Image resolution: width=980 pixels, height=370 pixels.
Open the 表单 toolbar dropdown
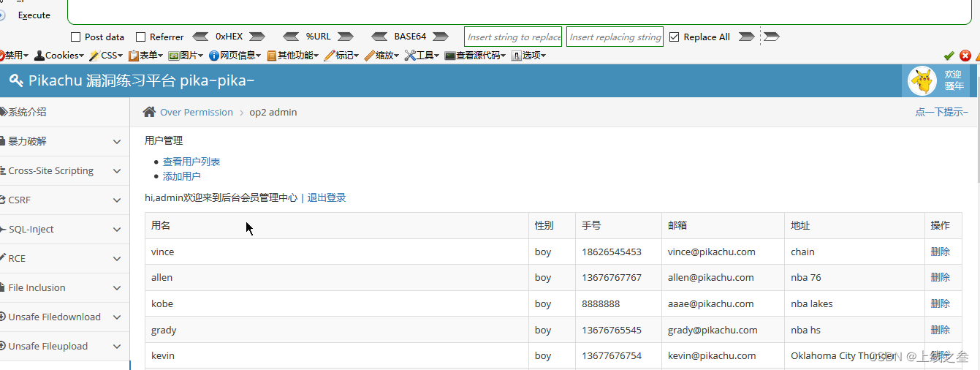(x=146, y=55)
